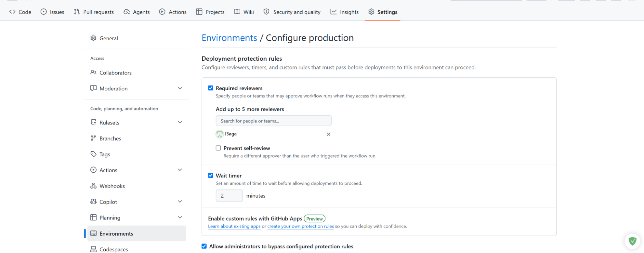Image resolution: width=644 pixels, height=253 pixels.
Task: Click the Environments server icon
Action: tap(93, 233)
